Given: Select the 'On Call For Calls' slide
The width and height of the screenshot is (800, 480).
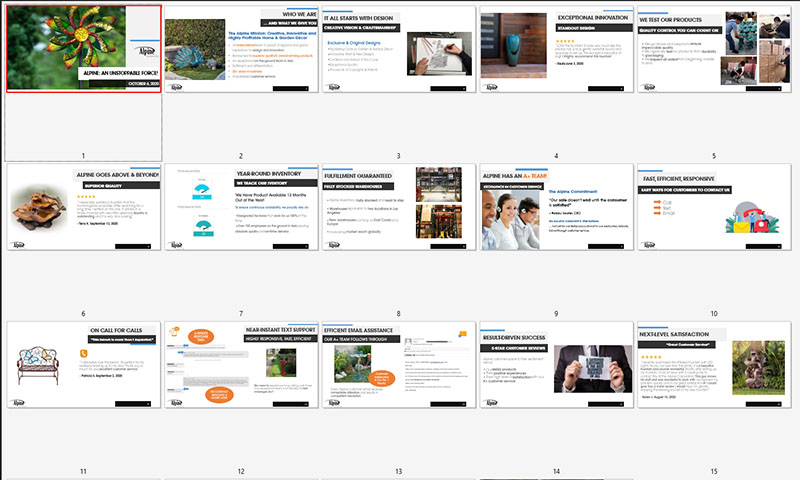Looking at the screenshot, I should [83, 365].
